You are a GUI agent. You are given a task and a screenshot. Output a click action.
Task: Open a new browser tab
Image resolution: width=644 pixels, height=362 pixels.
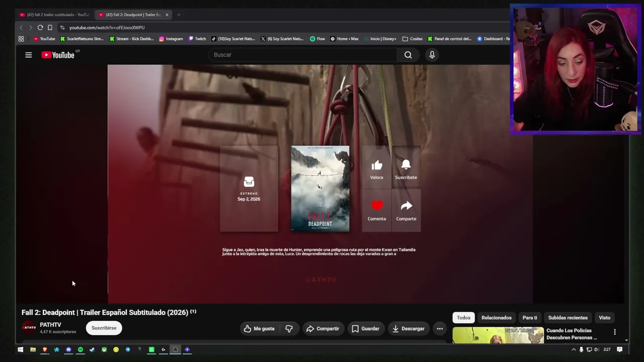click(x=179, y=15)
